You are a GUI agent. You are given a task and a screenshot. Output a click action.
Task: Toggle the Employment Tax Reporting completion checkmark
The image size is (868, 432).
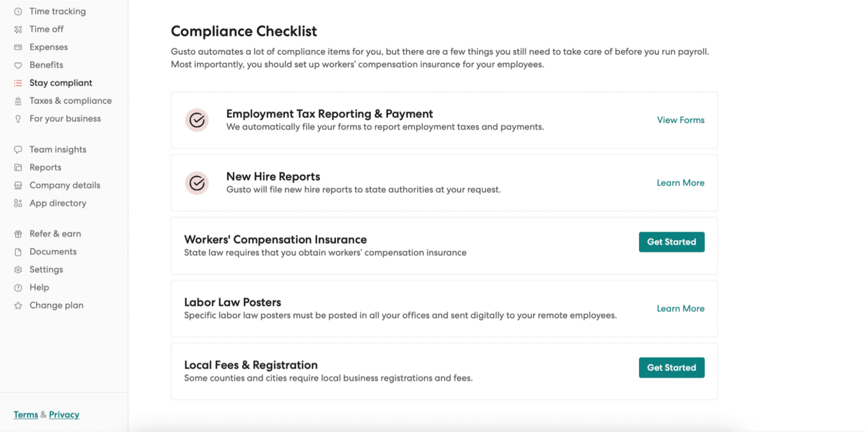(196, 120)
